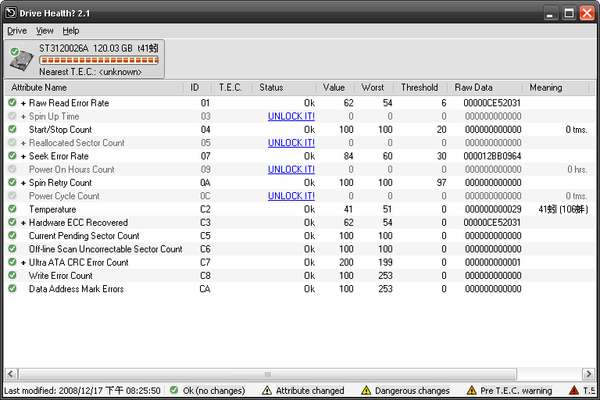Open the Drive menu

click(x=17, y=31)
